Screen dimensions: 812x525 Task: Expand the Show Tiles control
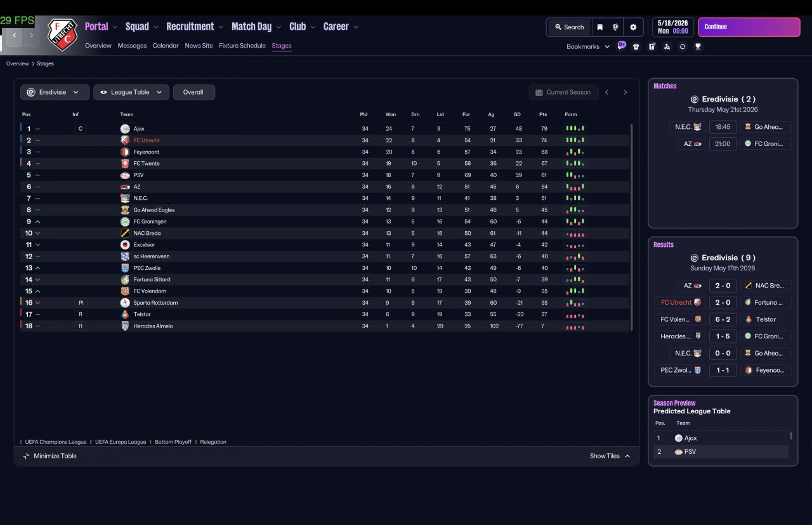point(610,456)
